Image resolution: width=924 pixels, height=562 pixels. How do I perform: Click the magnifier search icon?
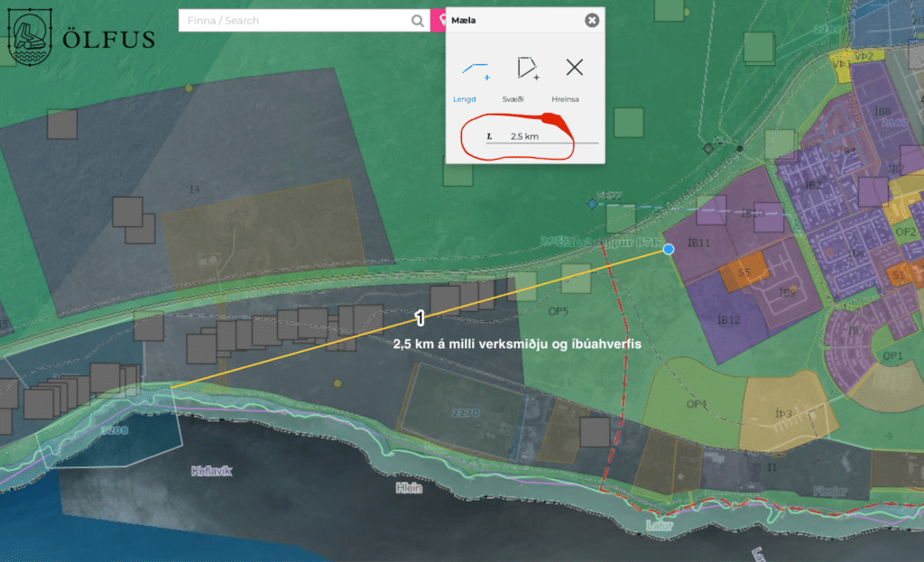[417, 21]
